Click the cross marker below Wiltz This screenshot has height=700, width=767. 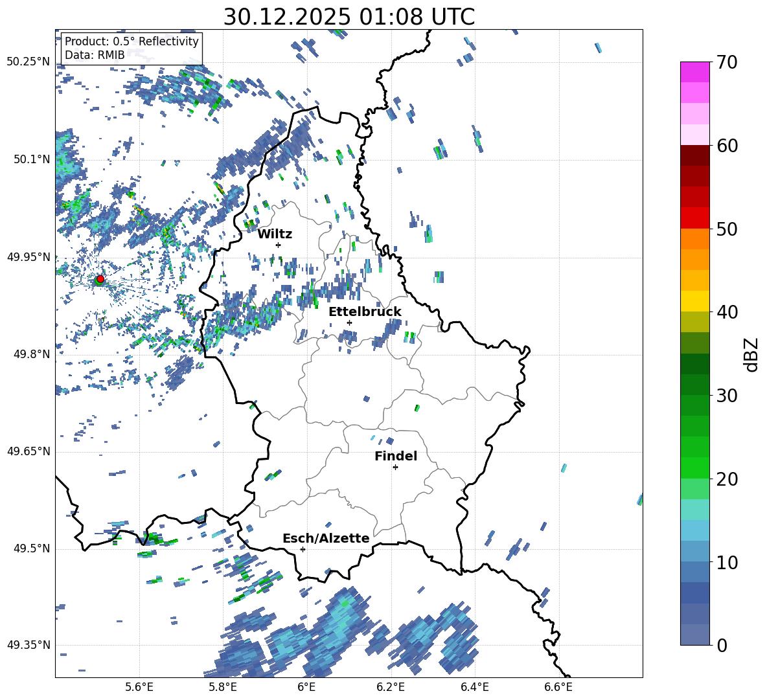pos(279,245)
